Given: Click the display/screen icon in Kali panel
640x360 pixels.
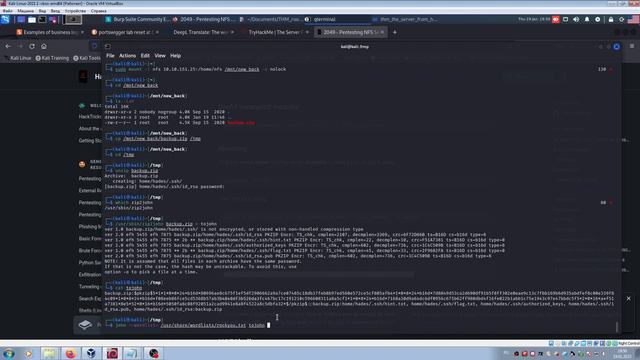Looking at the screenshot, I should point(565,19).
